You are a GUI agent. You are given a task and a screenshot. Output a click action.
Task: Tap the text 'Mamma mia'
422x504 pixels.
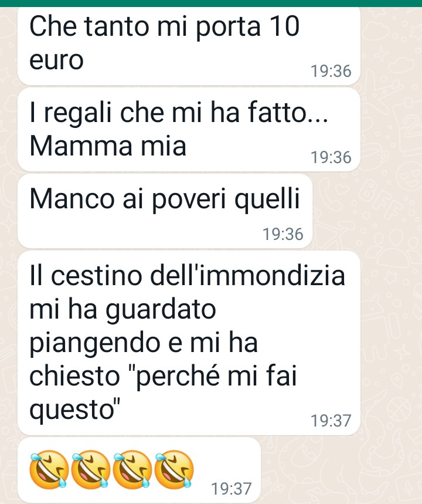pyautogui.click(x=108, y=146)
